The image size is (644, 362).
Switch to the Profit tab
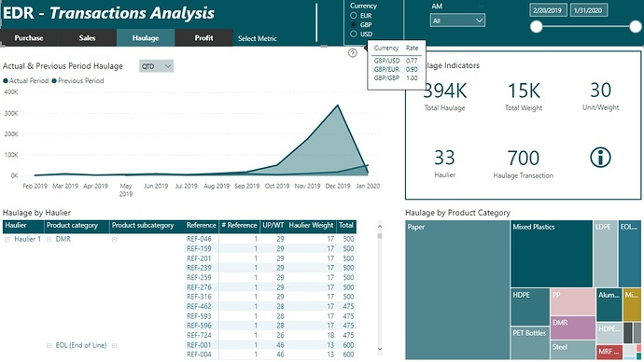click(x=203, y=37)
